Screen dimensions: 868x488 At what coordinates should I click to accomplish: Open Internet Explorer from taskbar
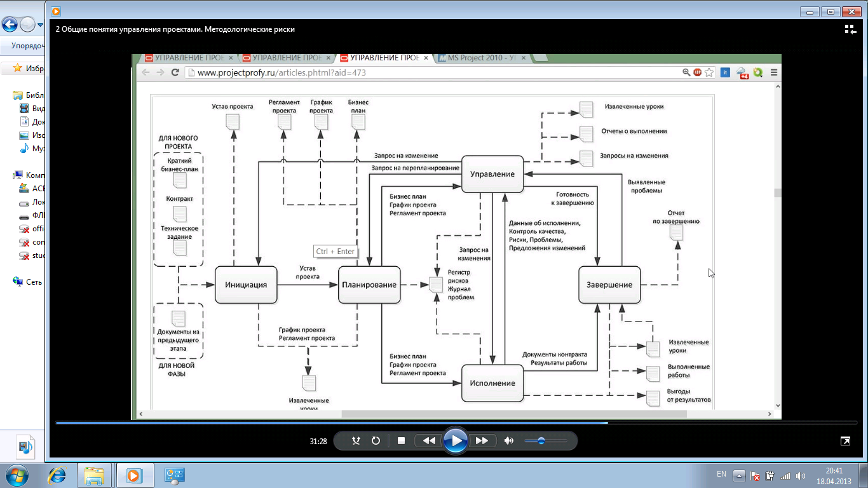(58, 475)
